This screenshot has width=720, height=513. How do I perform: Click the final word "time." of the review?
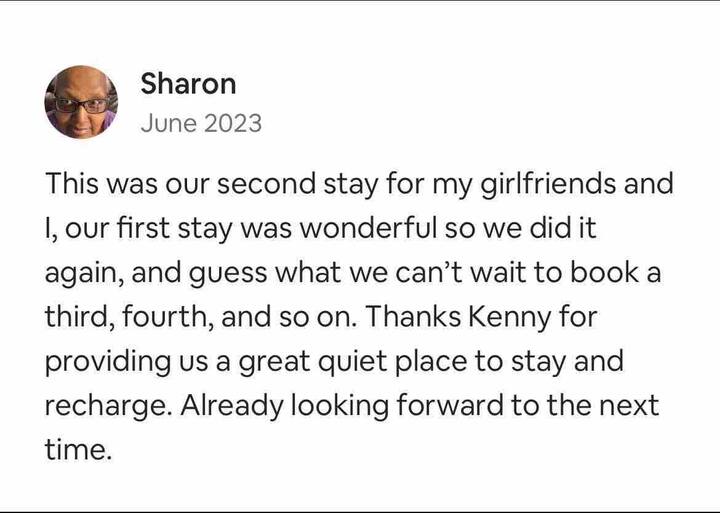point(75,450)
